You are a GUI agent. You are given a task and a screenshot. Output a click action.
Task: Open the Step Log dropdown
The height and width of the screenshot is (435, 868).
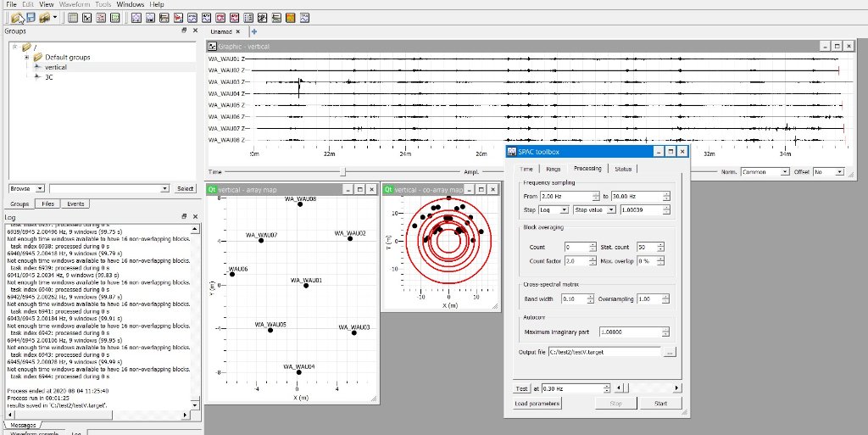pyautogui.click(x=554, y=209)
